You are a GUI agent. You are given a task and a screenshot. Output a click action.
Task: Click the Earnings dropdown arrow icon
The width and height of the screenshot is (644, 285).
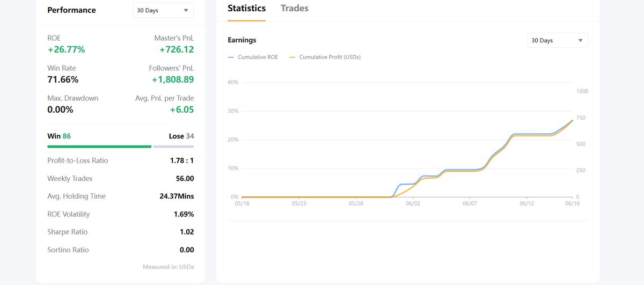coord(580,40)
